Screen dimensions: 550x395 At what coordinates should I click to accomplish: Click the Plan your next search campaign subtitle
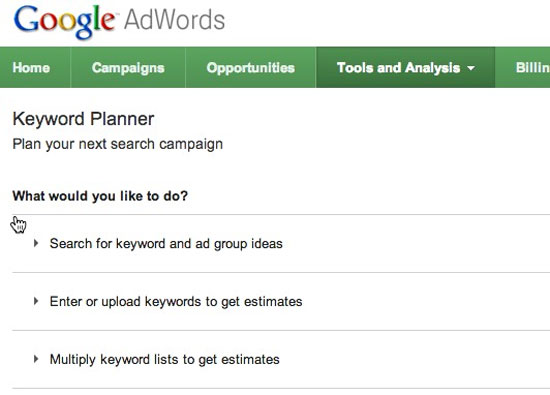(118, 144)
